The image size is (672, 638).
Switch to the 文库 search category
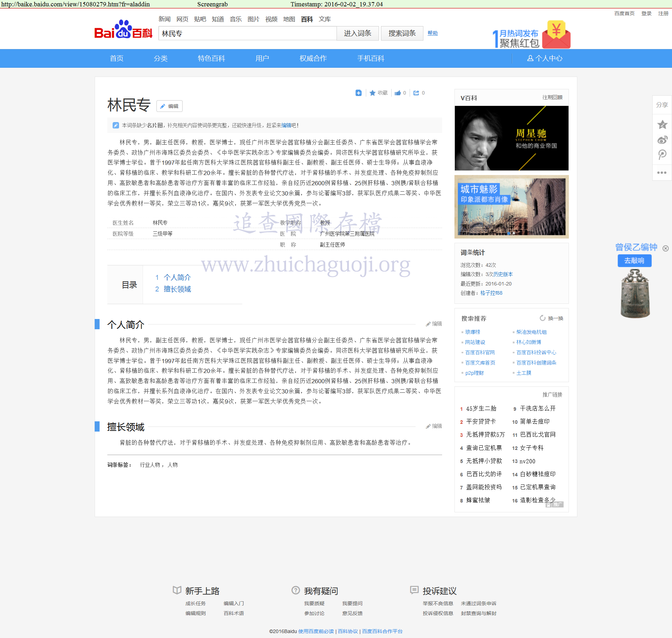325,19
